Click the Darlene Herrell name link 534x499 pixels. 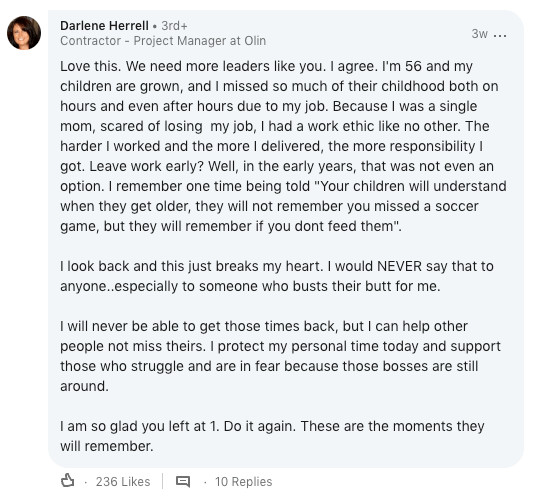point(104,26)
